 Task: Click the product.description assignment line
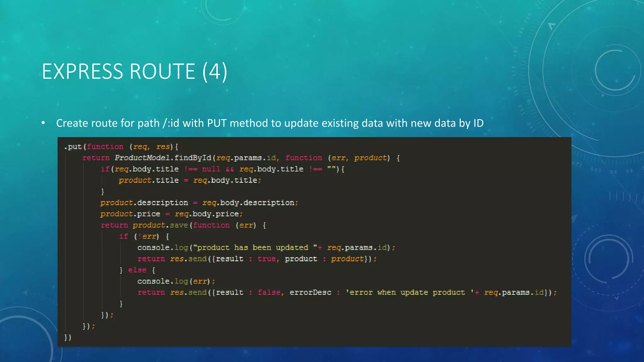(199, 203)
